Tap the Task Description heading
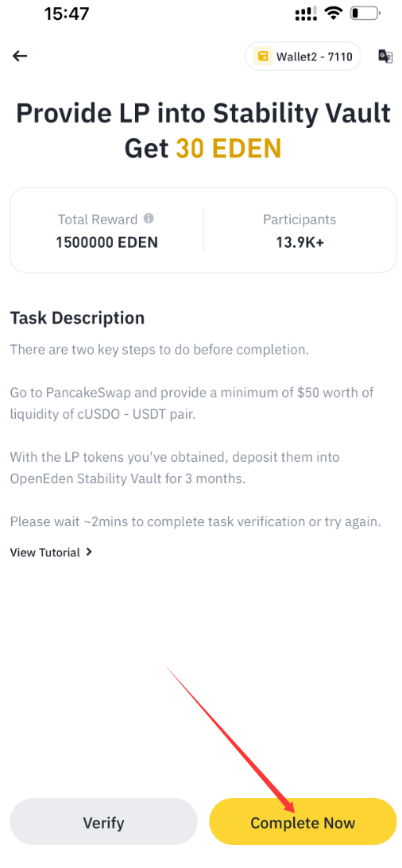402x868 pixels. point(77,318)
